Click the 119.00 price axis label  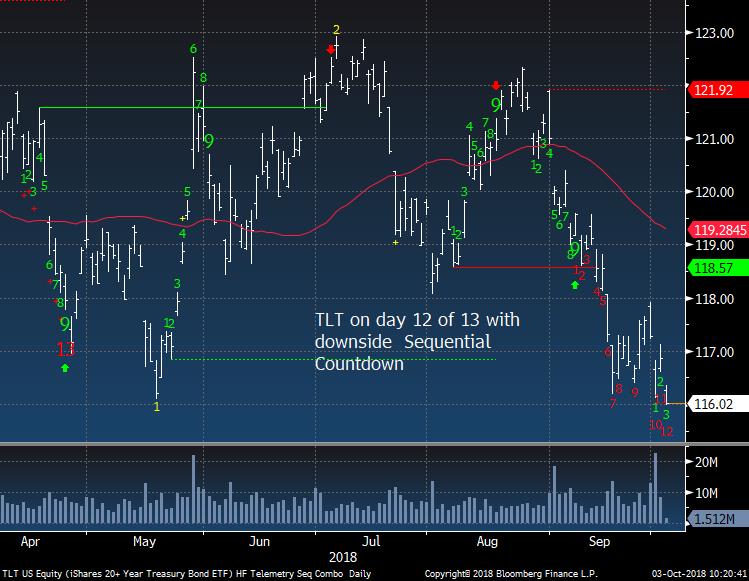(714, 245)
